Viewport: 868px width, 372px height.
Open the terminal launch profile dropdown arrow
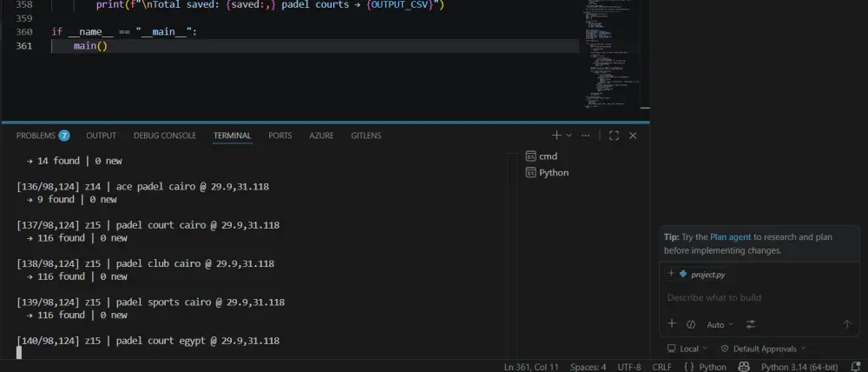[569, 136]
